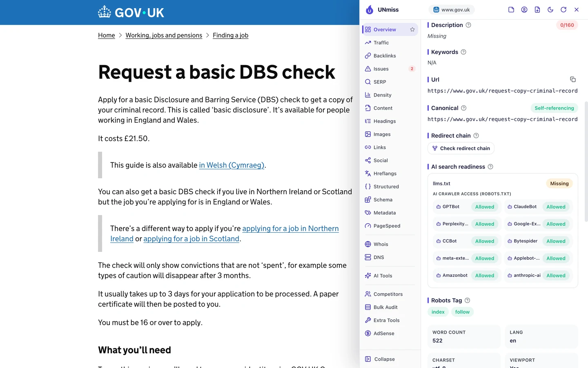The height and width of the screenshot is (368, 588).
Task: Open the Images sidebar item
Action: (390, 134)
